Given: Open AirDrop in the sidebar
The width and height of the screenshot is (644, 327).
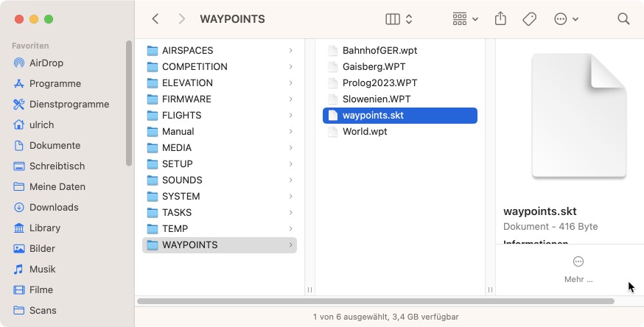Looking at the screenshot, I should click(x=47, y=63).
